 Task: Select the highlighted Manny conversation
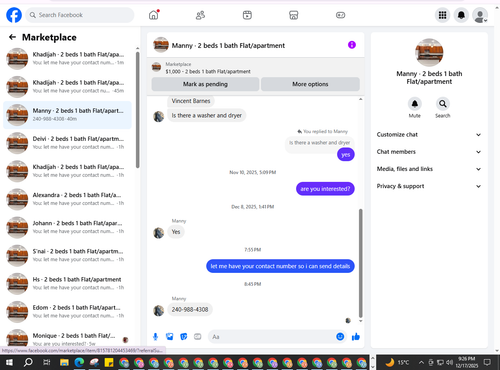click(x=67, y=115)
